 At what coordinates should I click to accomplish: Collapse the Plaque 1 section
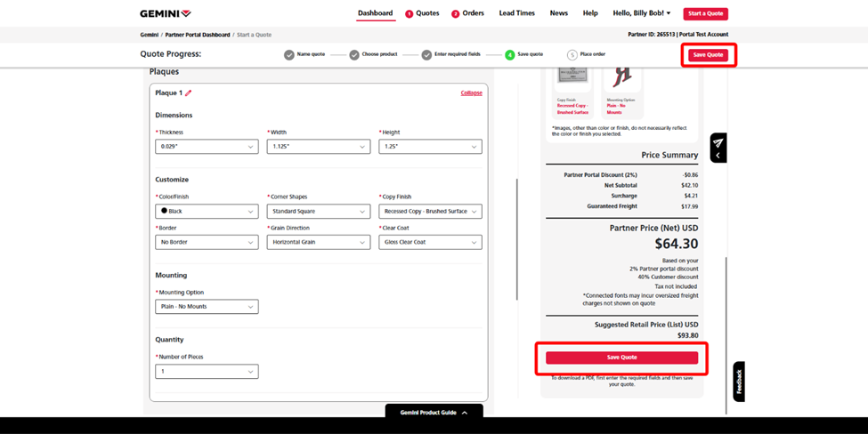[471, 92]
